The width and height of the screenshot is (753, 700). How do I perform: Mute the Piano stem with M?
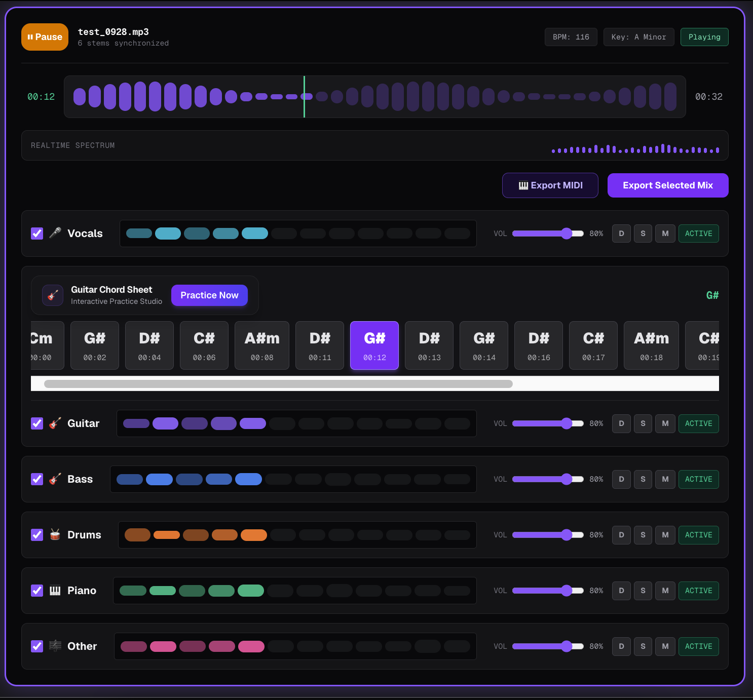pos(665,591)
